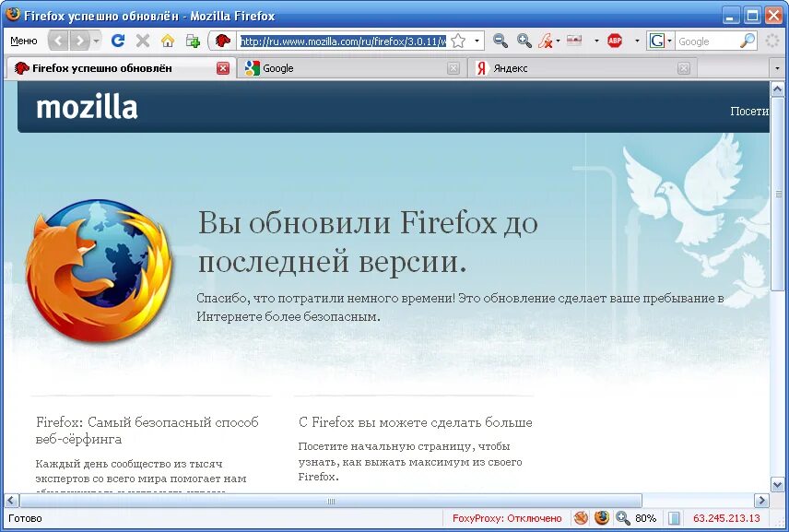Zoom in with the plus magnifier
The image size is (789, 532).
tap(524, 41)
